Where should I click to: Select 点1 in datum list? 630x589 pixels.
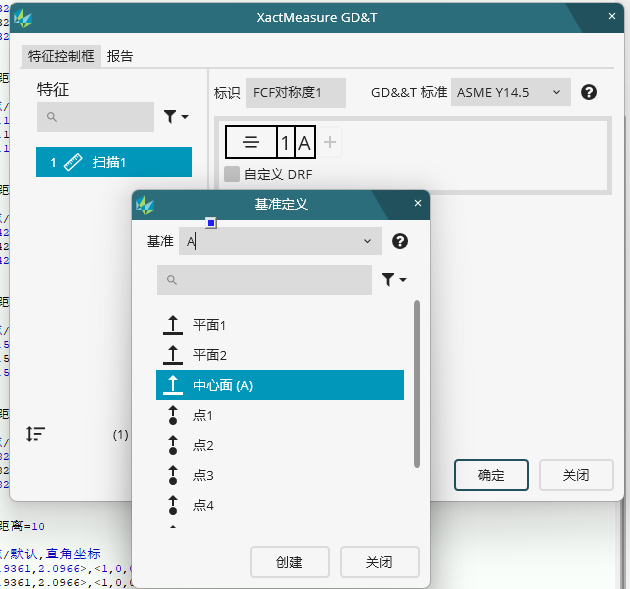pos(280,415)
